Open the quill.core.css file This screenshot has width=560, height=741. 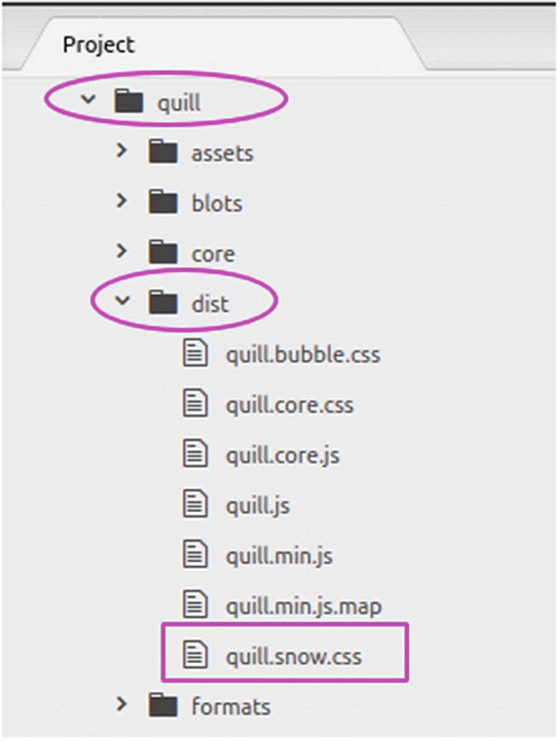(x=289, y=405)
